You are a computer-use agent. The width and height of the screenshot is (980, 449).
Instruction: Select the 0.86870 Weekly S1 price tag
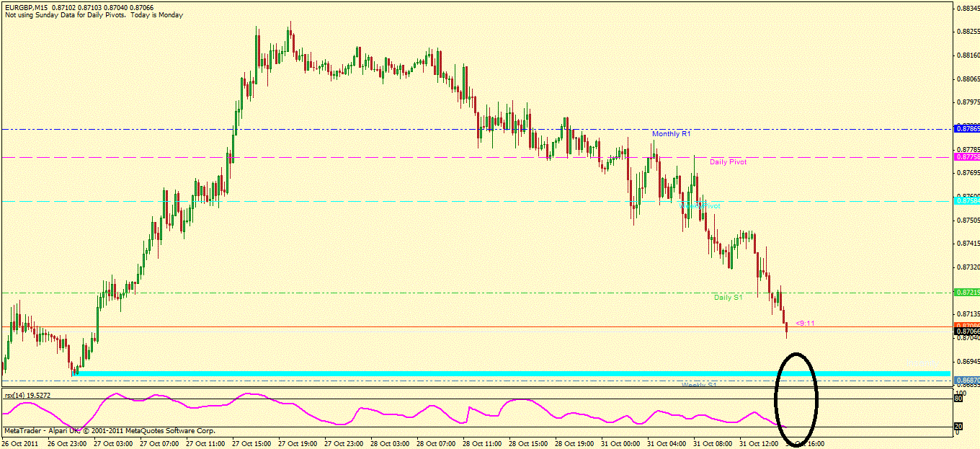coord(966,380)
